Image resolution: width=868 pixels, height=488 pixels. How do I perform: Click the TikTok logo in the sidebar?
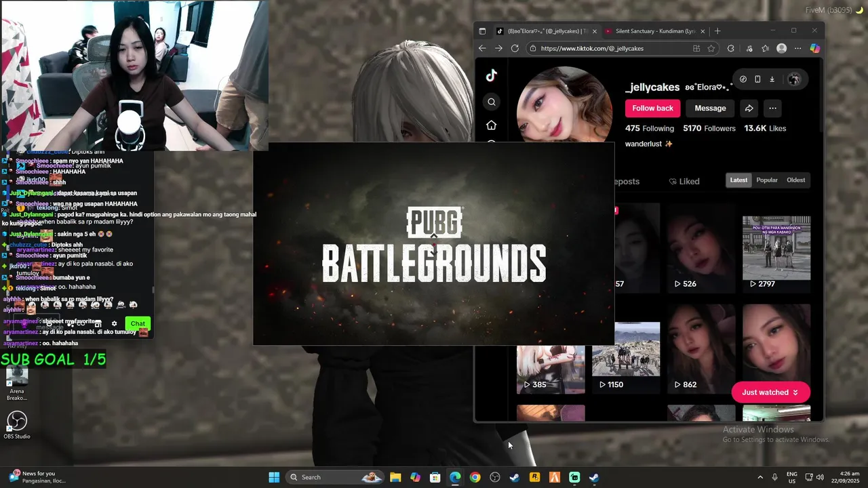coord(492,76)
